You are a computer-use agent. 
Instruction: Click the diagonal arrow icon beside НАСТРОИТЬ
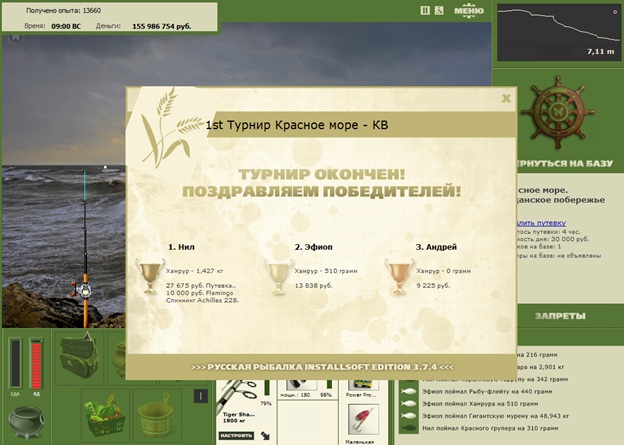coord(265,435)
